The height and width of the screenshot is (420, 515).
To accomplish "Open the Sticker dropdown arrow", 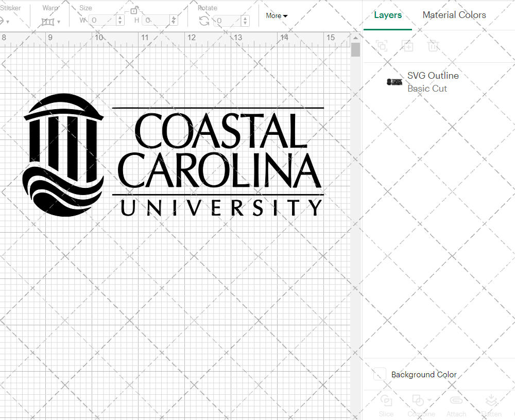I will 8,21.
